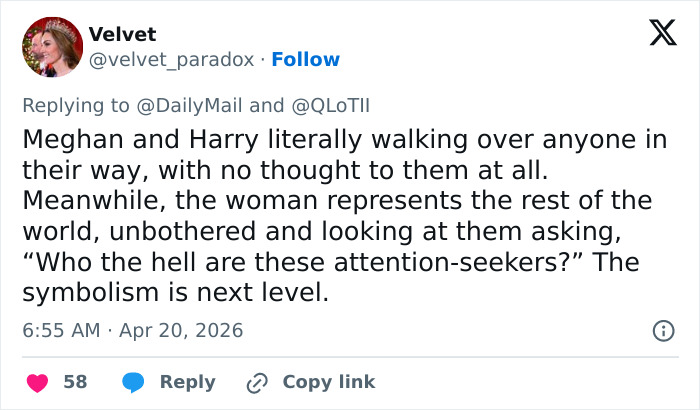Click the heart icon to like the post

click(x=37, y=382)
